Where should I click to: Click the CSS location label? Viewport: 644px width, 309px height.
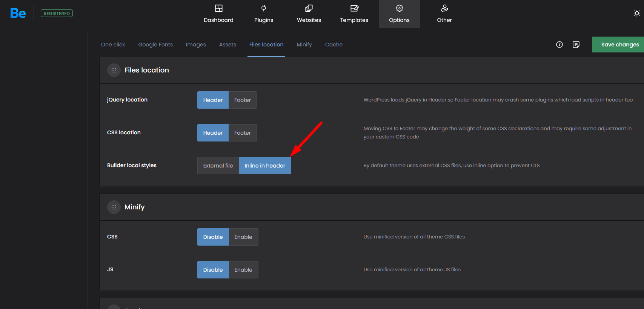(x=124, y=132)
